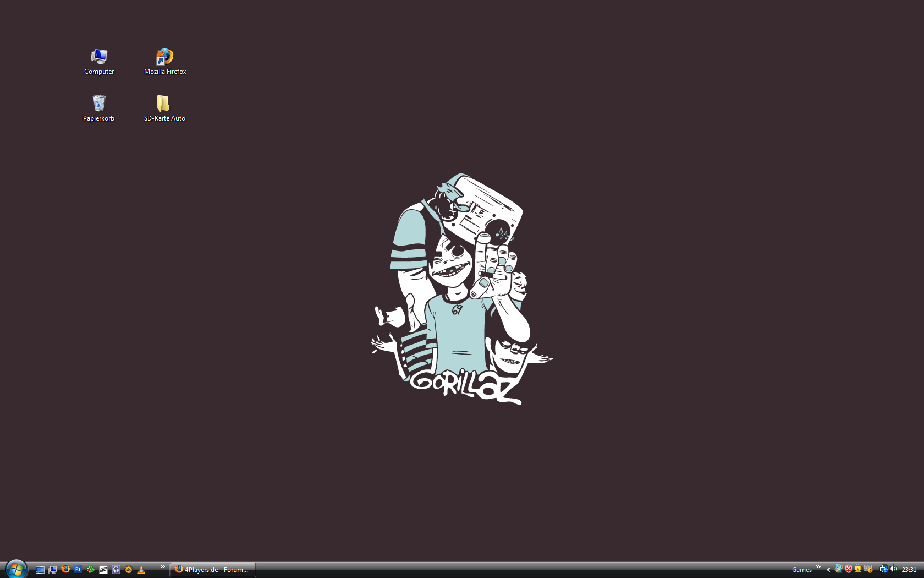
Task: Open network connection tray icon
Action: (883, 569)
